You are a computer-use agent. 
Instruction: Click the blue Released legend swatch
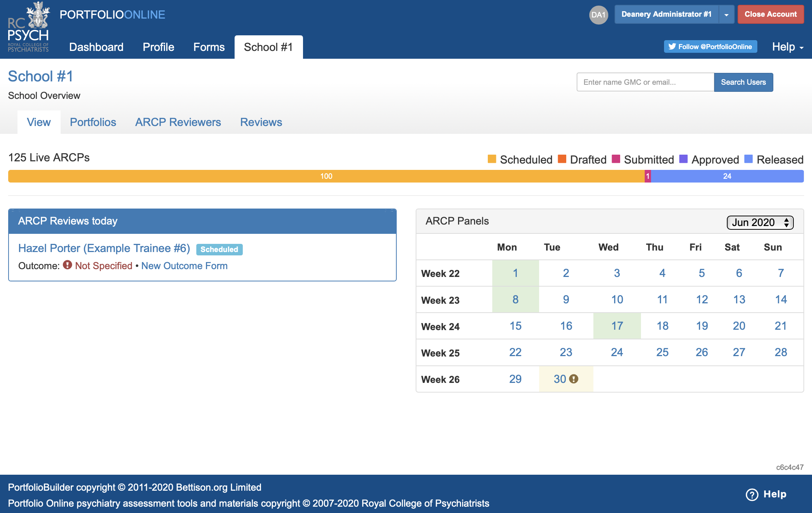[x=748, y=159]
